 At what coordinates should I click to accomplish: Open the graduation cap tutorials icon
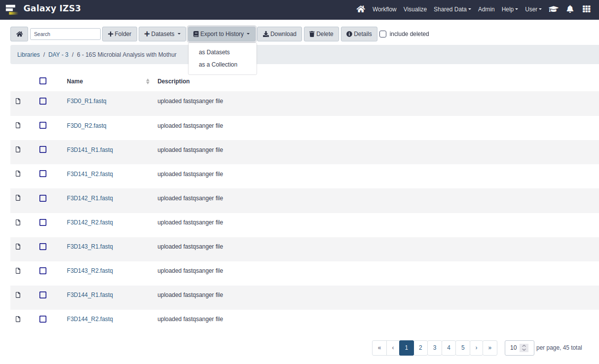point(554,9)
